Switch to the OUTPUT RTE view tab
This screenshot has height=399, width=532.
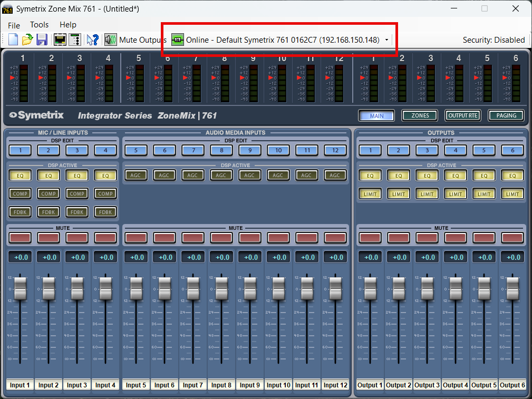pyautogui.click(x=463, y=116)
